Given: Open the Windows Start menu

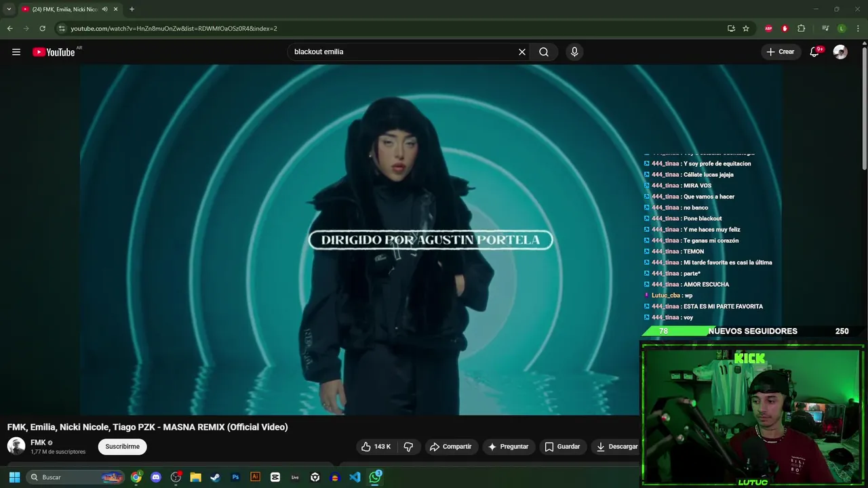Looking at the screenshot, I should [14, 477].
